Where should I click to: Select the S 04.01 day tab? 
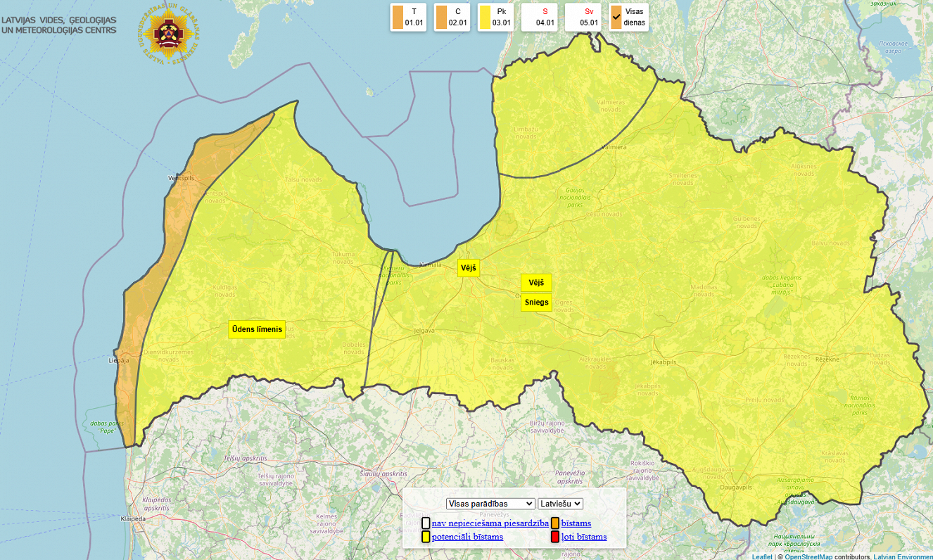539,17
